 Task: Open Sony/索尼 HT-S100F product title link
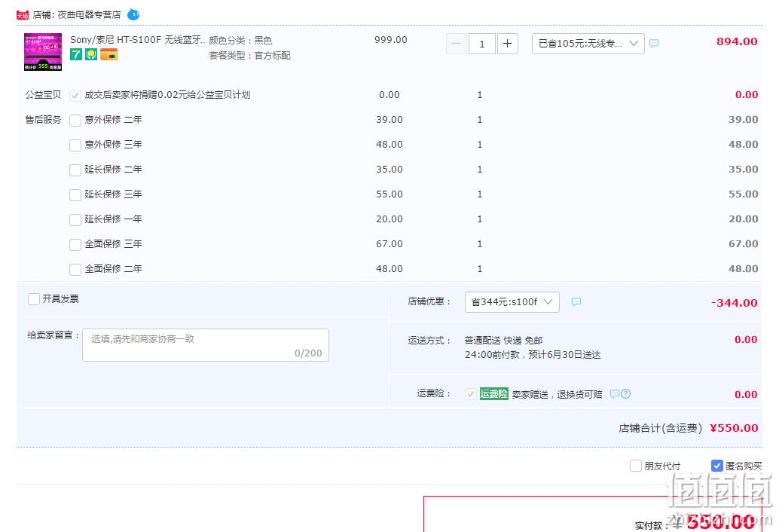138,40
